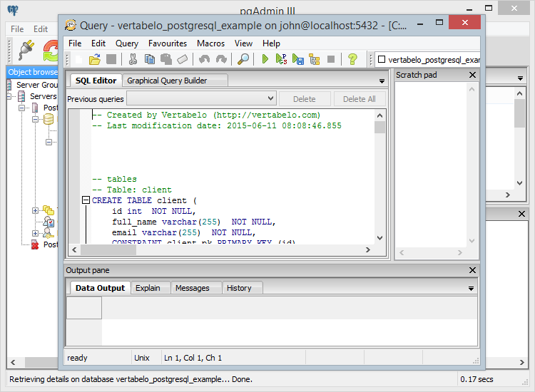
Task: Run the query with green play icon
Action: point(265,59)
